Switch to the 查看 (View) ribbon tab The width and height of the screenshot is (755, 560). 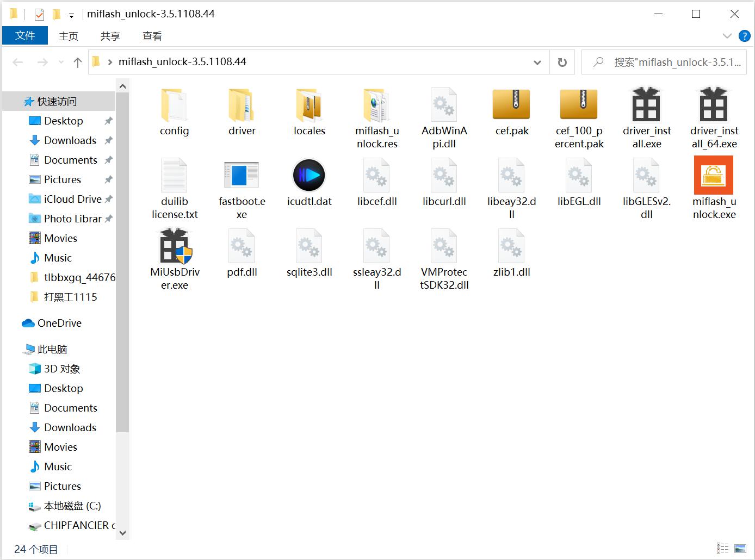point(152,36)
